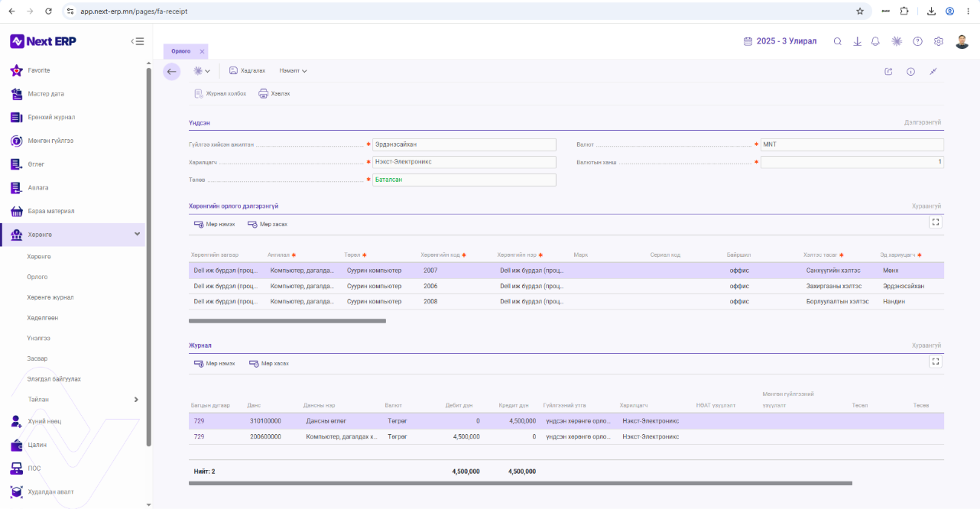Expand the Тайлан submenu arrow
This screenshot has width=980, height=509.
tap(136, 399)
